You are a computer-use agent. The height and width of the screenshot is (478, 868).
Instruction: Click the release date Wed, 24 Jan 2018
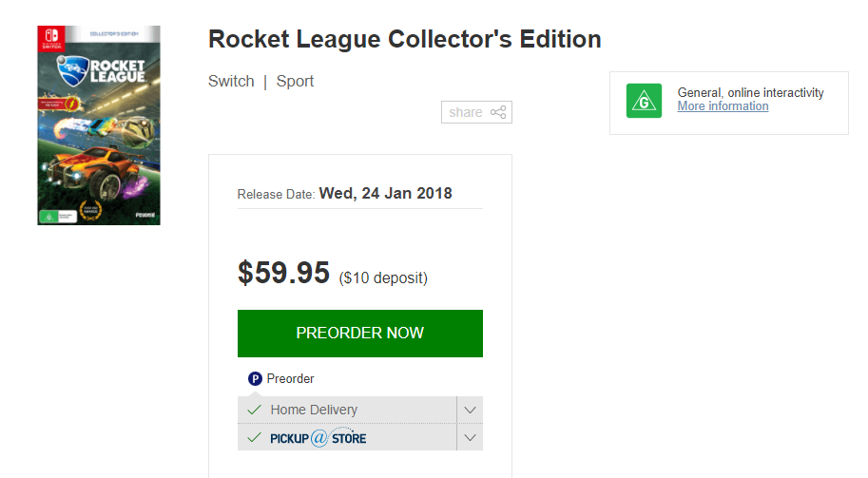[x=385, y=193]
